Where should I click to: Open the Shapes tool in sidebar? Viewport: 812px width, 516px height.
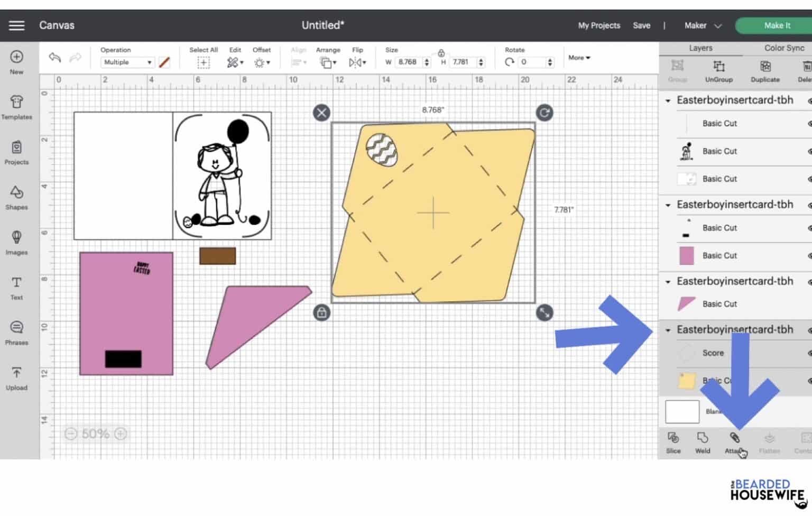16,197
